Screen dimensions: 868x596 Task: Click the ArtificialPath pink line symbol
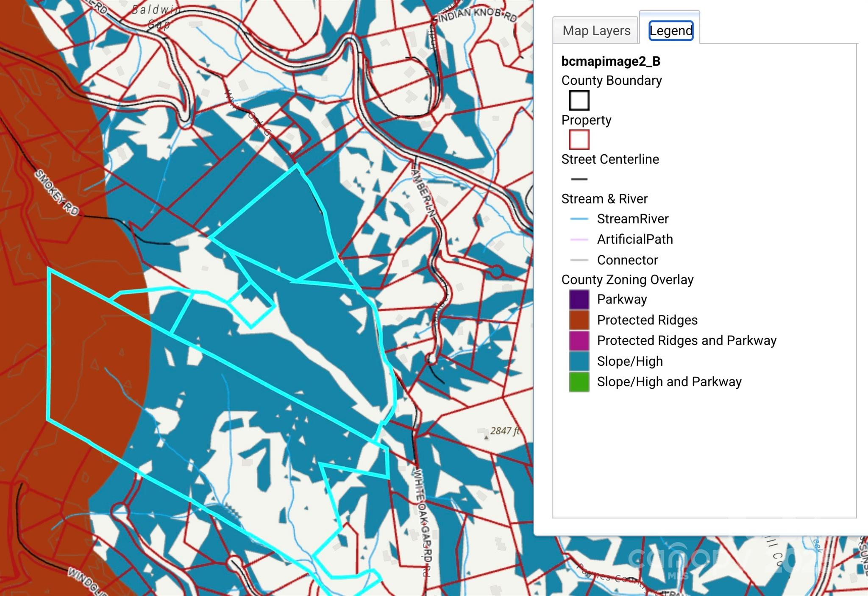(579, 240)
